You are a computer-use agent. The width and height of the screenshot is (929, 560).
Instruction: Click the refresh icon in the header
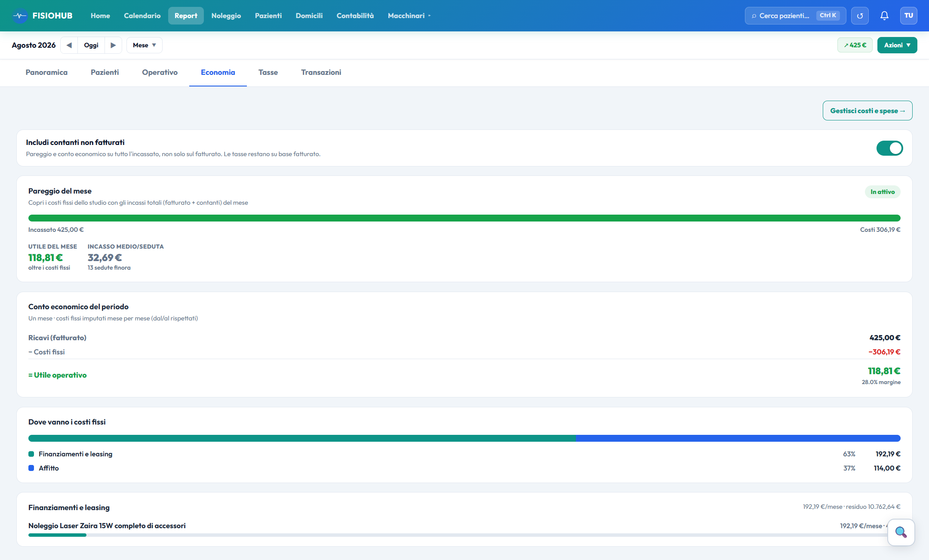coord(860,16)
